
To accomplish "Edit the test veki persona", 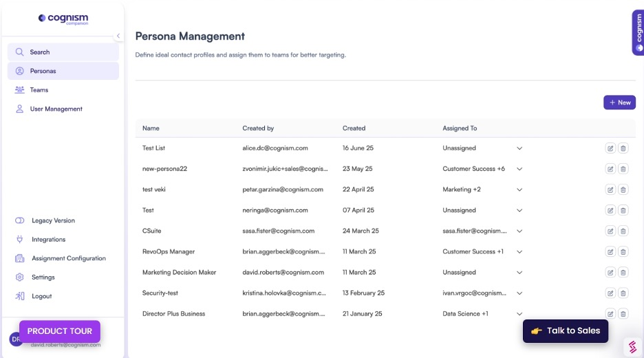I will pos(610,189).
